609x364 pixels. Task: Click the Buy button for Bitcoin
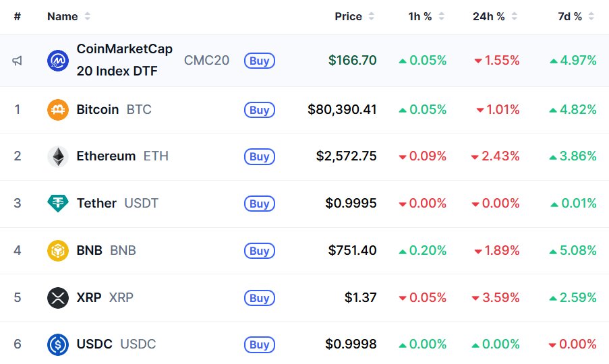click(x=260, y=110)
